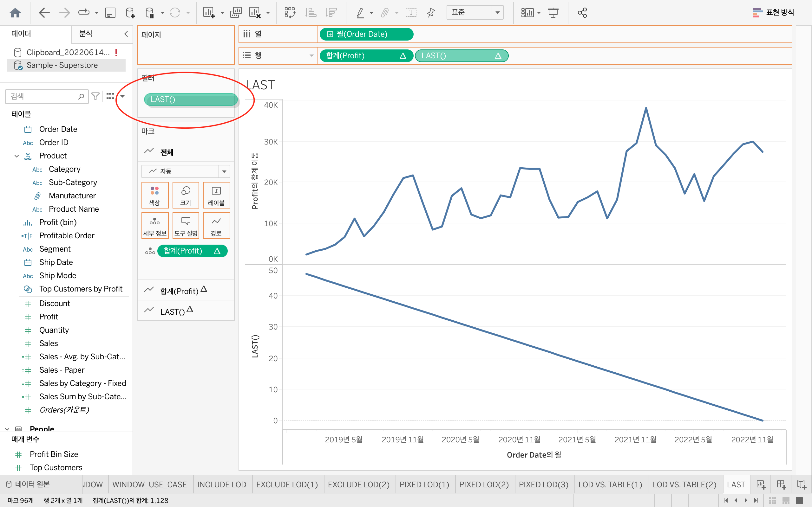Click the Add new data source icon

130,13
